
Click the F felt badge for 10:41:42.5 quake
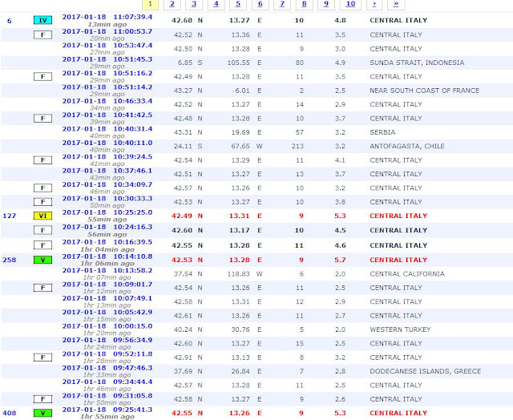(x=42, y=118)
